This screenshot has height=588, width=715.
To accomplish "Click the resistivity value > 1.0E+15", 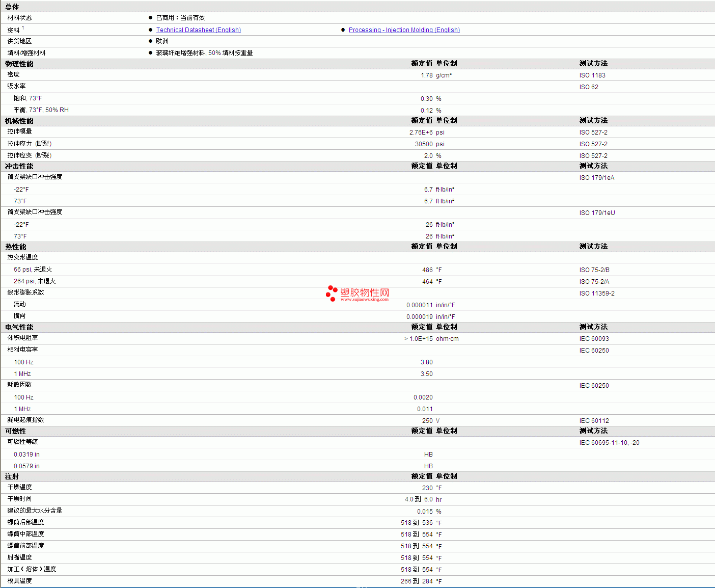I will (419, 339).
